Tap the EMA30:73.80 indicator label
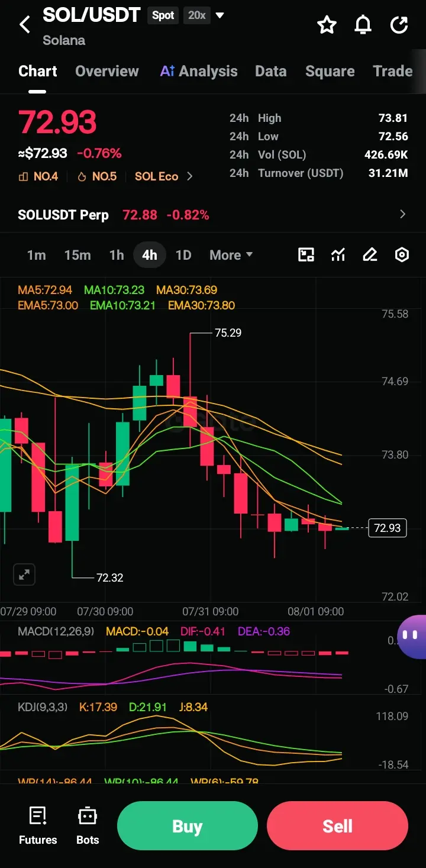 click(x=201, y=305)
